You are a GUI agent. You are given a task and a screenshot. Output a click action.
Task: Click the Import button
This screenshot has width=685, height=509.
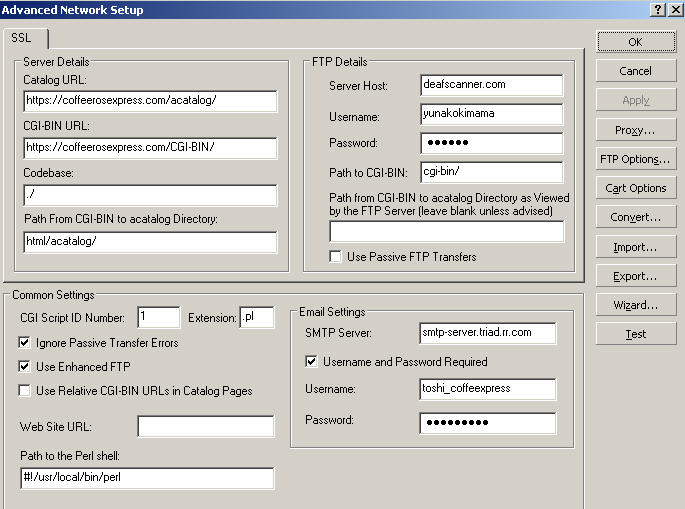pos(635,247)
